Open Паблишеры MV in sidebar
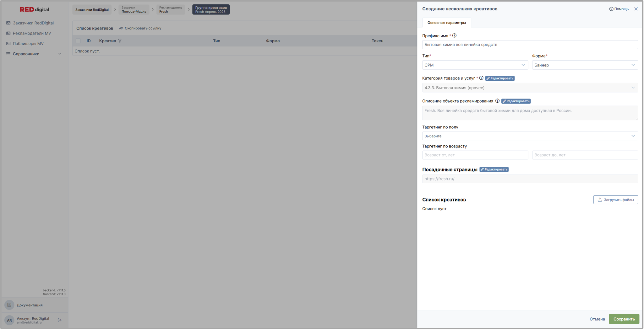Image resolution: width=644 pixels, height=329 pixels. [x=28, y=44]
